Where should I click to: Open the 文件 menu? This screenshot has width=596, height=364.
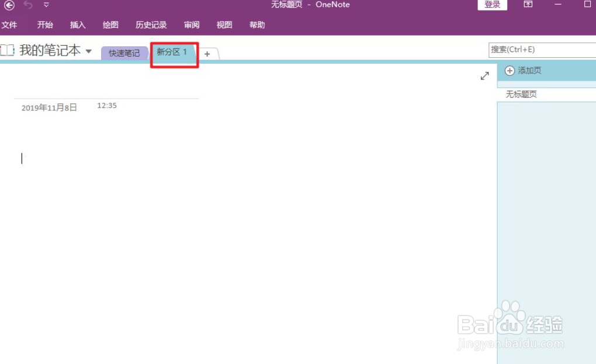pyautogui.click(x=10, y=25)
